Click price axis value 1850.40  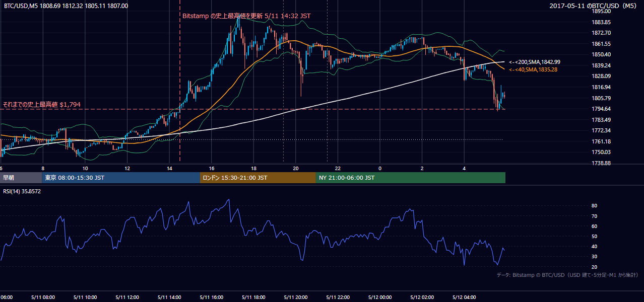[x=602, y=54]
